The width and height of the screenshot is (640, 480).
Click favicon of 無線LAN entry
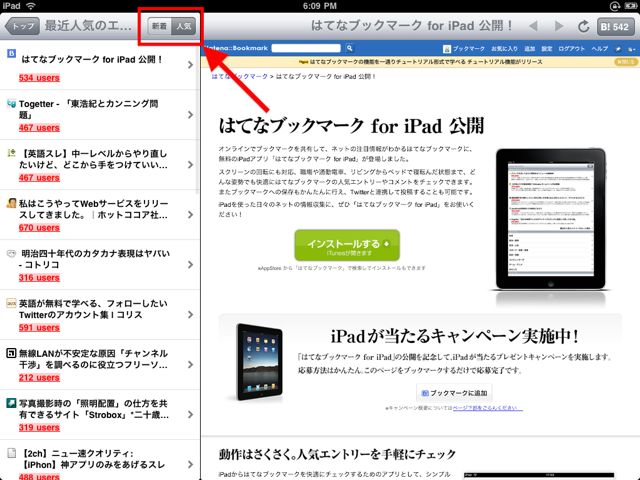point(11,353)
